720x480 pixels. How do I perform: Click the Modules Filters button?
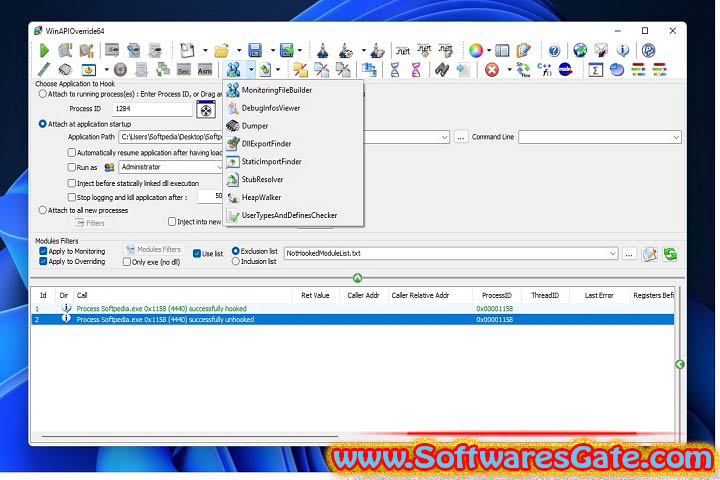coord(154,249)
